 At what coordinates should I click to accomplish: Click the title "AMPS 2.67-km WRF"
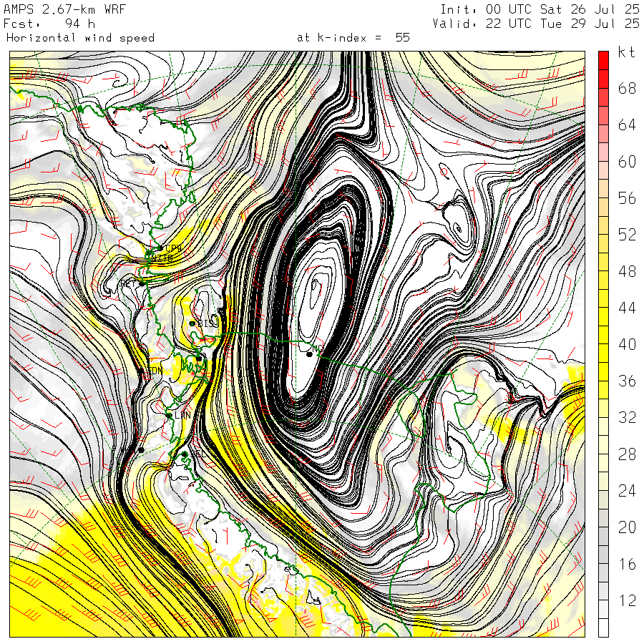click(64, 9)
